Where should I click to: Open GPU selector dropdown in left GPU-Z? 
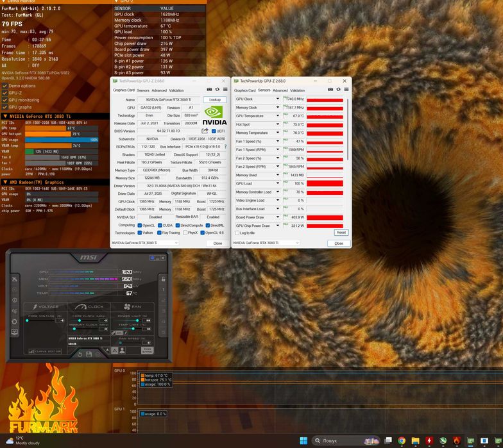[x=145, y=243]
